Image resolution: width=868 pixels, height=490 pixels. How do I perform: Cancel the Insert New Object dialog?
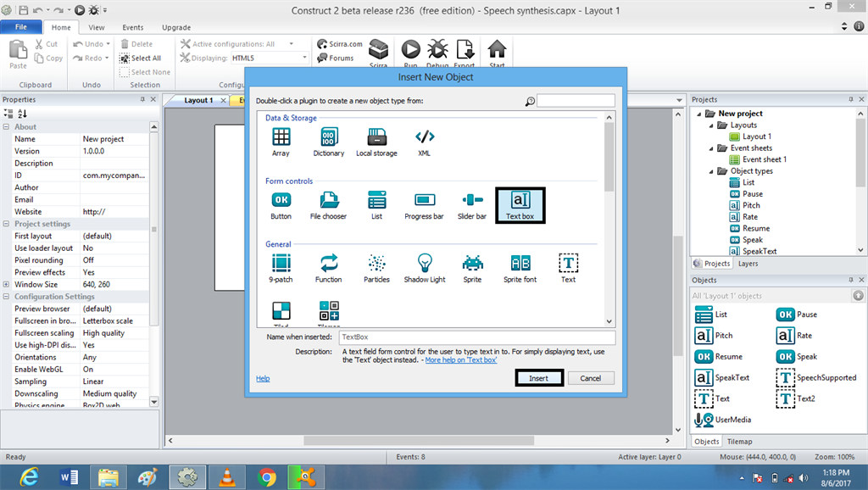(x=591, y=378)
